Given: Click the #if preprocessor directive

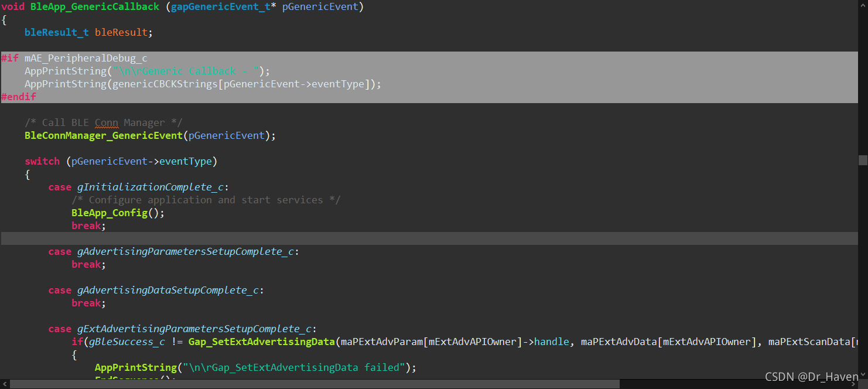Looking at the screenshot, I should pyautogui.click(x=10, y=58).
